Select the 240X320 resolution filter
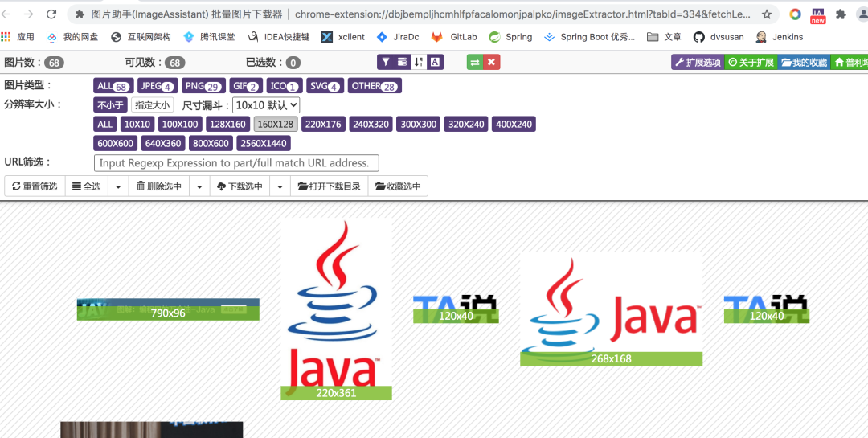The height and width of the screenshot is (438, 868). [x=371, y=124]
